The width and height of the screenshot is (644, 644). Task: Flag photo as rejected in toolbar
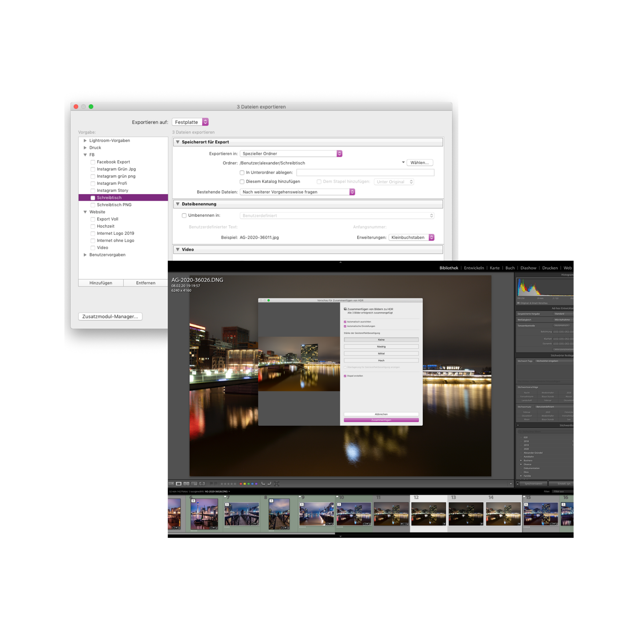216,483
